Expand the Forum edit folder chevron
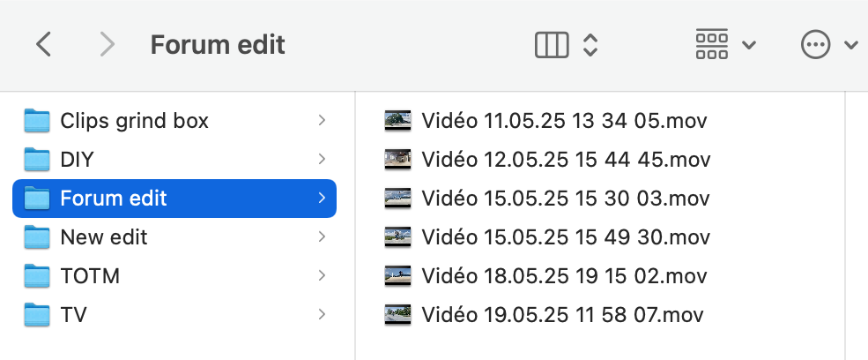Image resolution: width=868 pixels, height=360 pixels. coord(322,198)
